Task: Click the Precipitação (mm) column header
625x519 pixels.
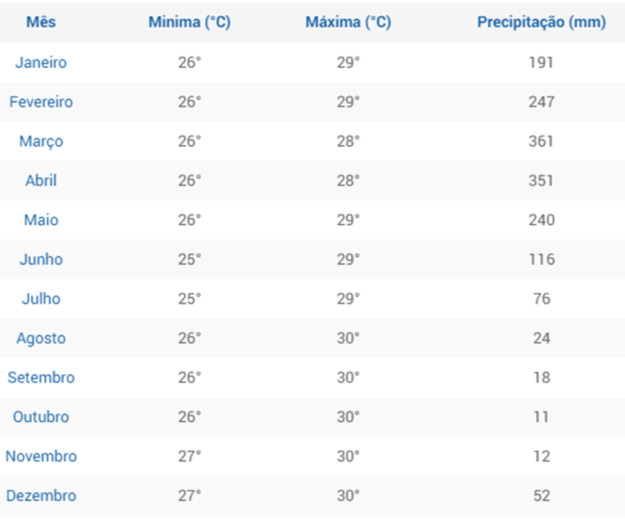Action: pyautogui.click(x=542, y=22)
